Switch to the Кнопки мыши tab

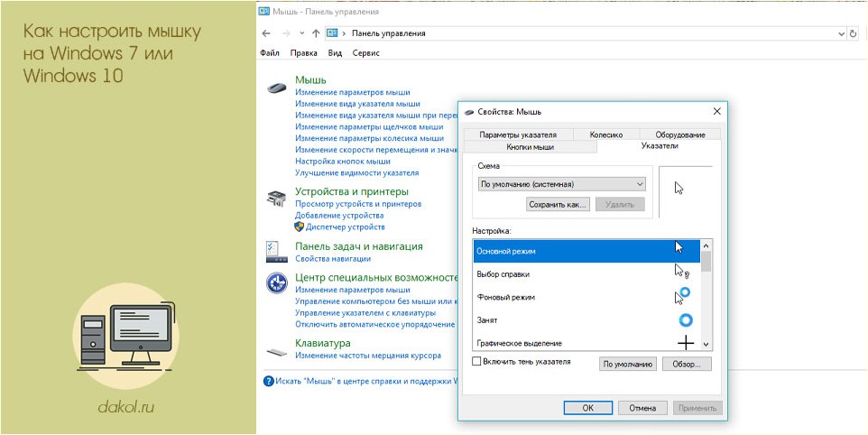(x=530, y=147)
